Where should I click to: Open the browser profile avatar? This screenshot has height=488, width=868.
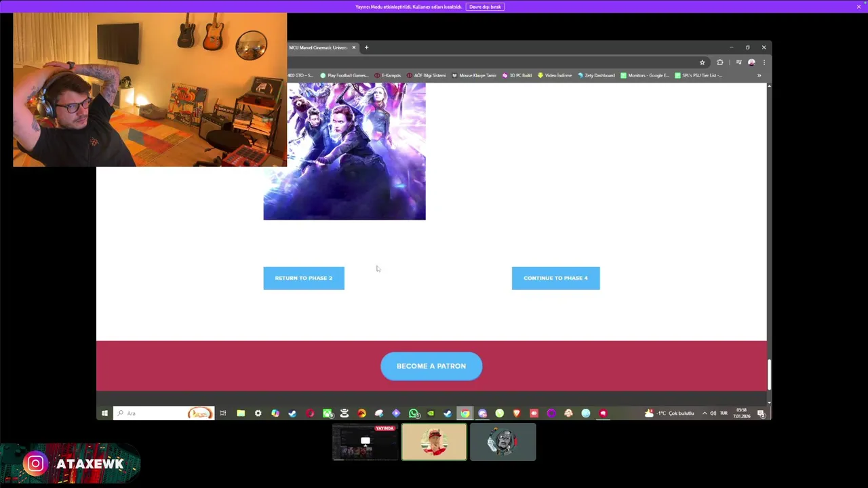click(751, 62)
